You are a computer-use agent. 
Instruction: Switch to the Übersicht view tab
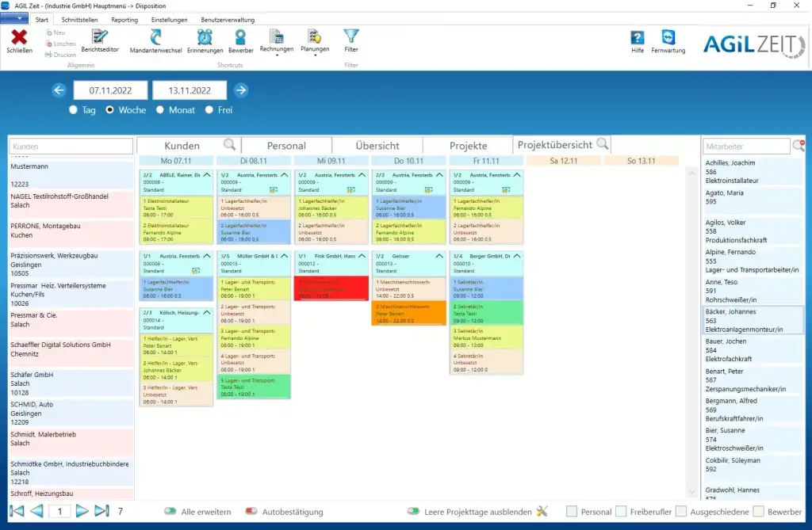[x=377, y=146]
